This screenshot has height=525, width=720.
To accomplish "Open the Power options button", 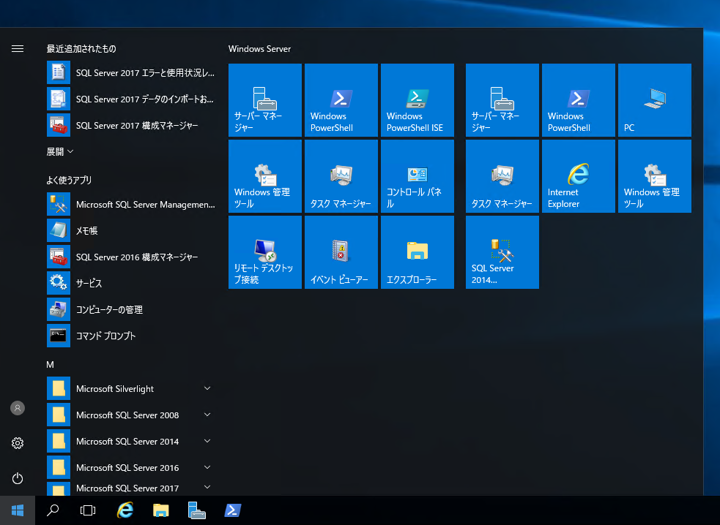I will [x=17, y=479].
